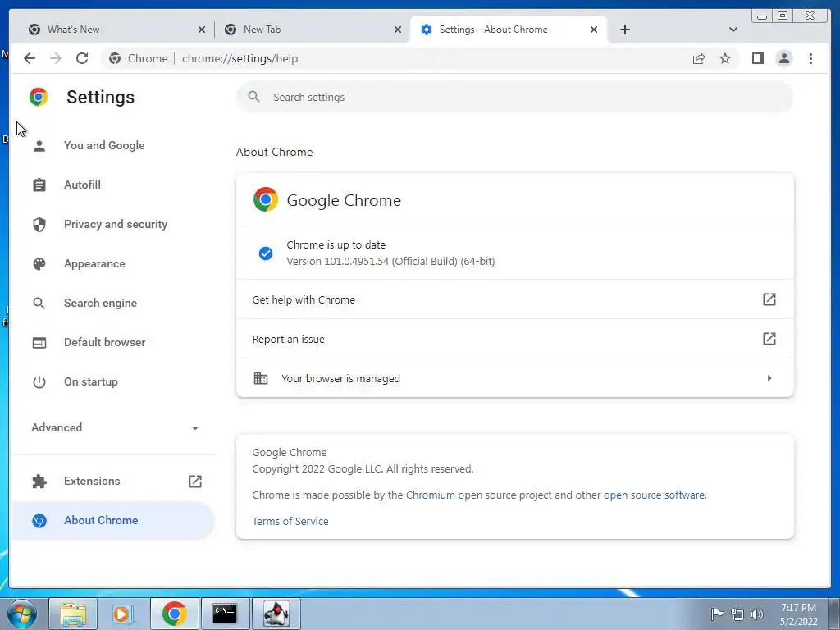Open Search engine settings
The height and width of the screenshot is (630, 840).
pyautogui.click(x=113, y=304)
